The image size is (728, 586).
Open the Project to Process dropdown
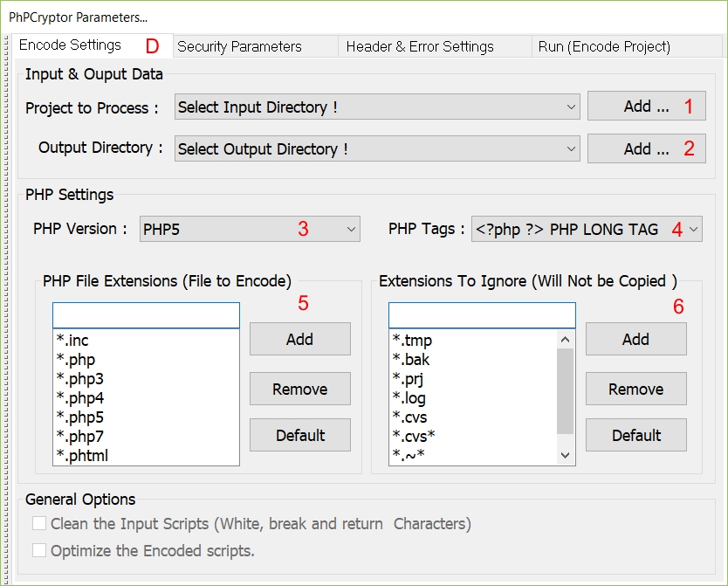[x=377, y=107]
